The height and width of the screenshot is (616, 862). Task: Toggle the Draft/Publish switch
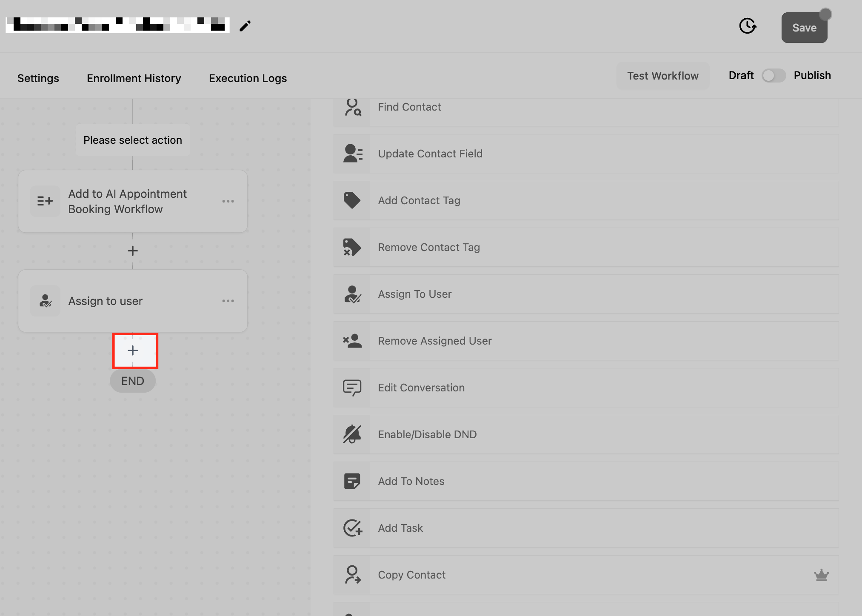pos(773,76)
